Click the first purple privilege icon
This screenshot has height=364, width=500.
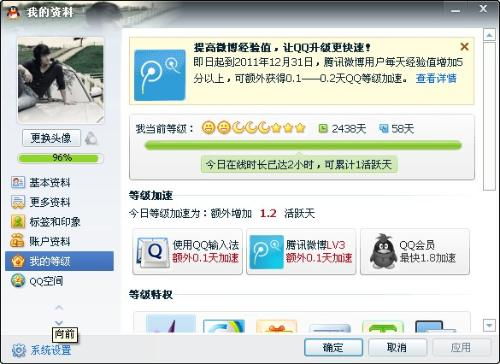170,324
